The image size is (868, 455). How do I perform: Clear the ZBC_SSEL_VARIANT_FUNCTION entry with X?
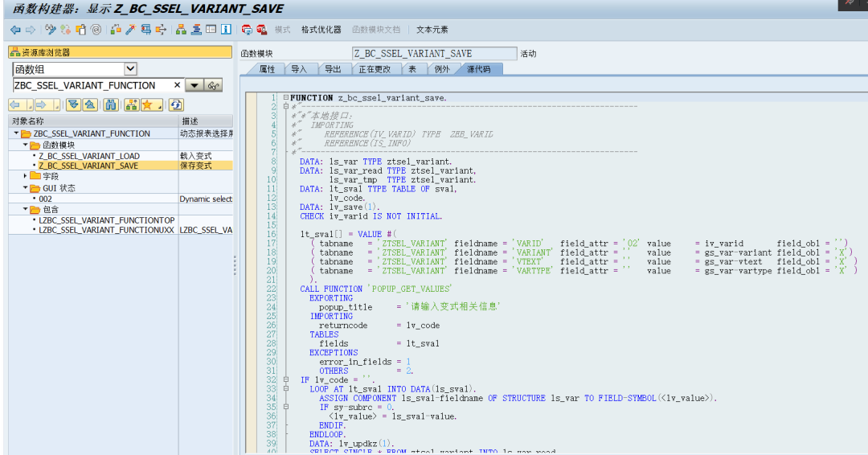pyautogui.click(x=177, y=85)
